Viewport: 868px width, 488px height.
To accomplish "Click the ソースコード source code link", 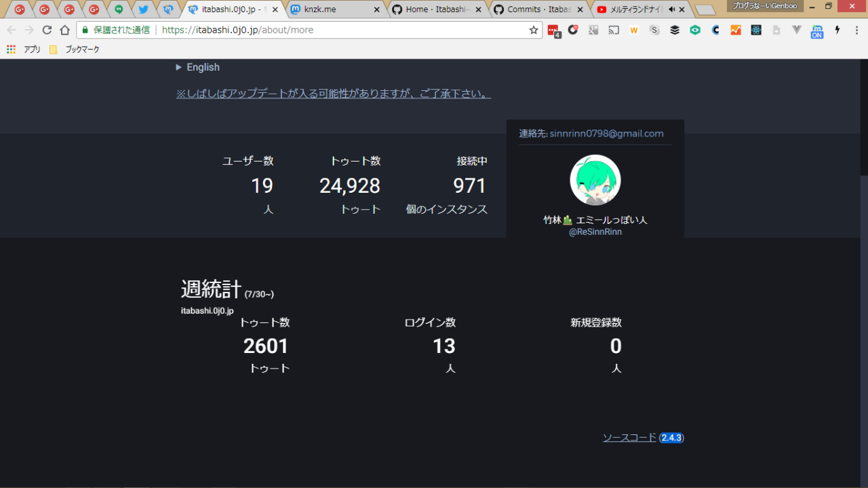I will coord(629,438).
